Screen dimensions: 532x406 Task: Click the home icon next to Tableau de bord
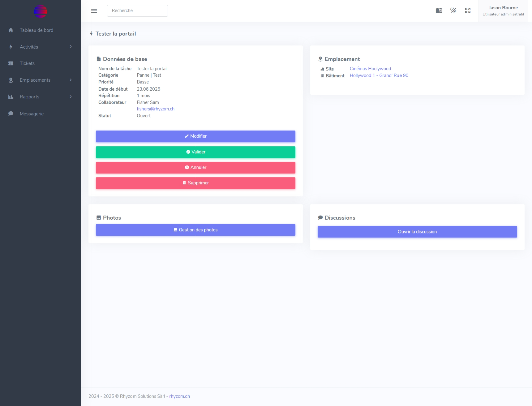click(11, 30)
